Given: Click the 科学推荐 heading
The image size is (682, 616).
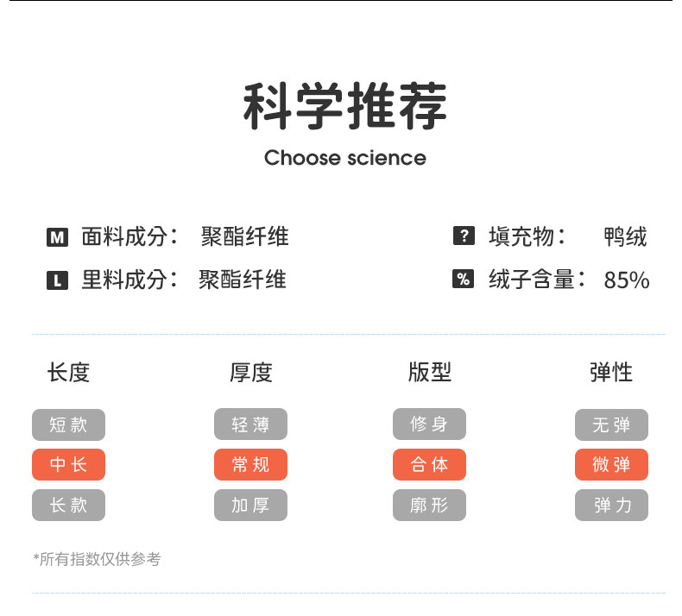Looking at the screenshot, I should click(x=344, y=108).
